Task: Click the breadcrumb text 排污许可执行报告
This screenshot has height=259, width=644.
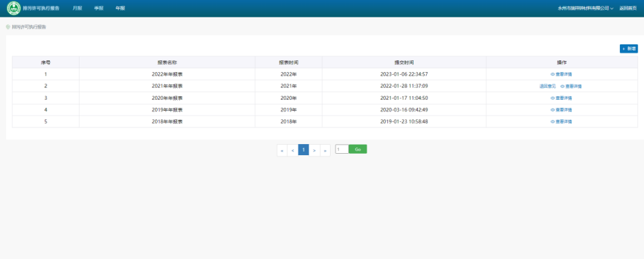Action: [x=29, y=27]
